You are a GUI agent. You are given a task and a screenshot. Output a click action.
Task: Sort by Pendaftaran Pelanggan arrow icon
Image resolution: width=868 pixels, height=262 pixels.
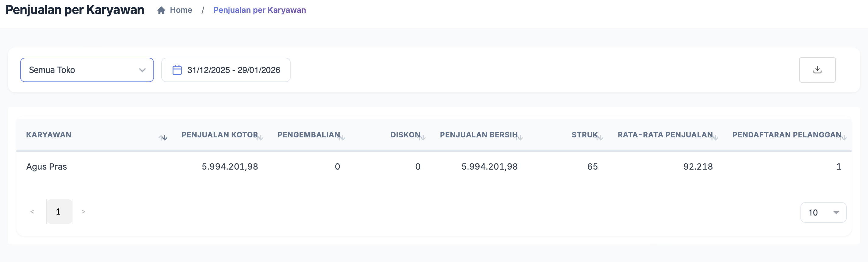tap(843, 138)
